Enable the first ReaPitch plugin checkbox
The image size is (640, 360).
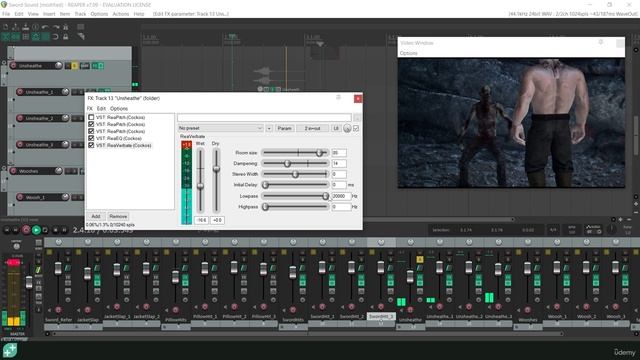click(x=91, y=117)
